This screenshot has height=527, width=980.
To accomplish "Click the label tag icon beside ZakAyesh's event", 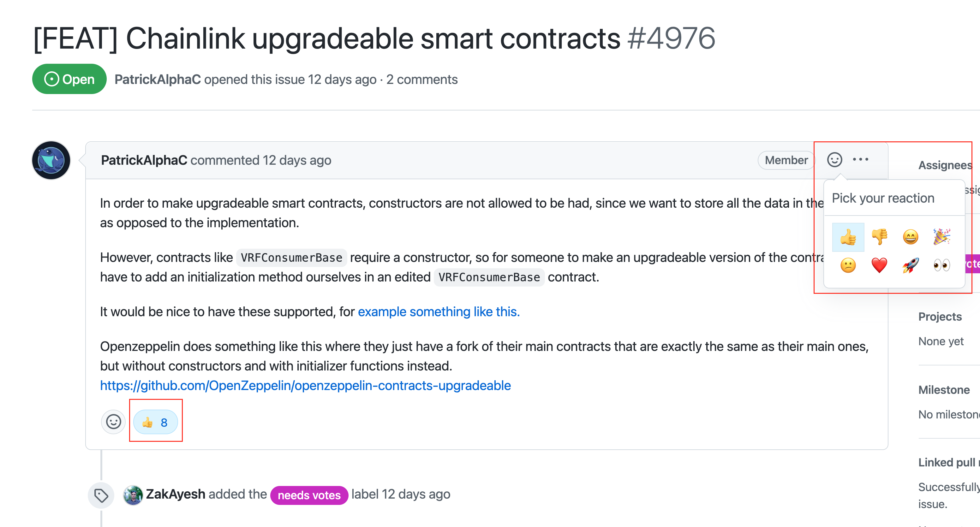I will coord(101,495).
